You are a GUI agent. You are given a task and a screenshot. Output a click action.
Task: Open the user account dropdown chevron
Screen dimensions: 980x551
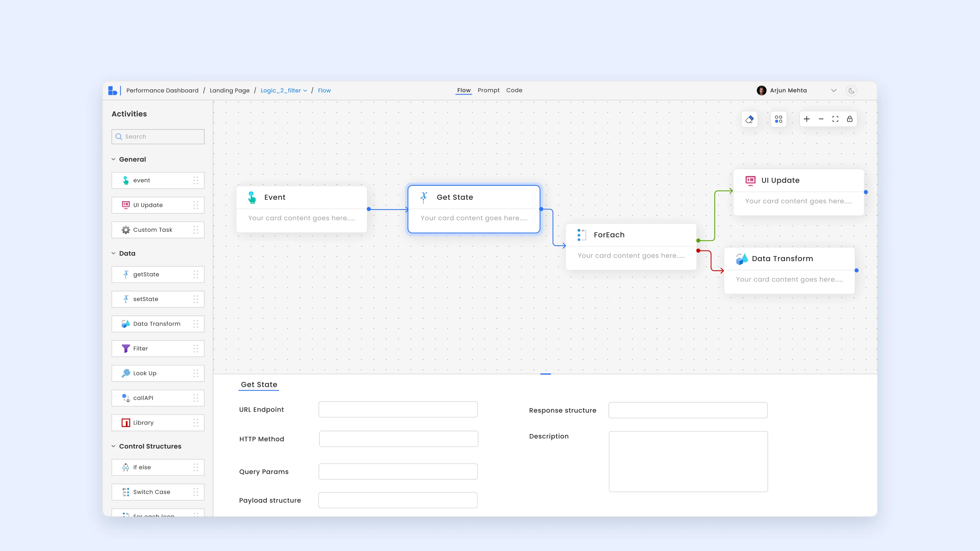834,91
